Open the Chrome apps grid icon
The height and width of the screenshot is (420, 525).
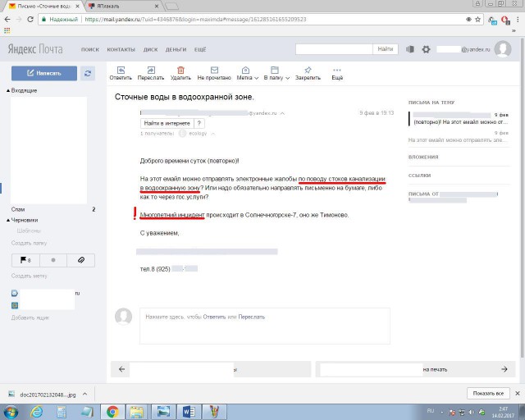point(7,30)
